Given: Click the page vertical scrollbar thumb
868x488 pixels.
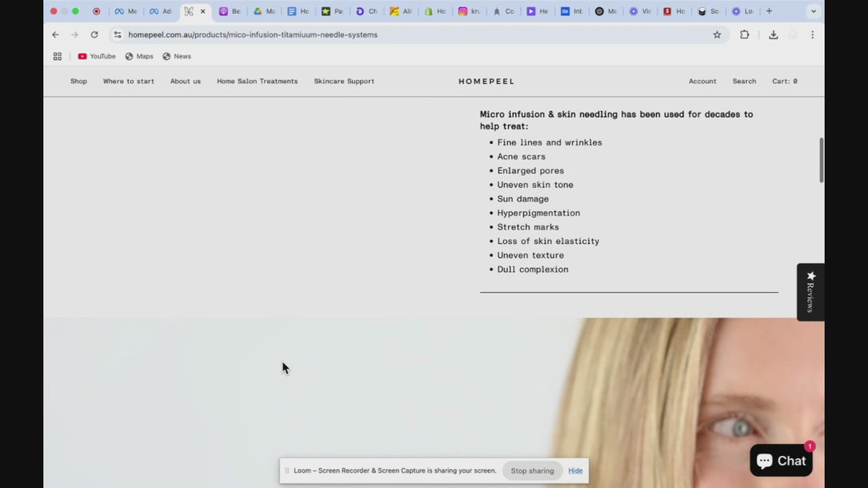Looking at the screenshot, I should coord(821,160).
